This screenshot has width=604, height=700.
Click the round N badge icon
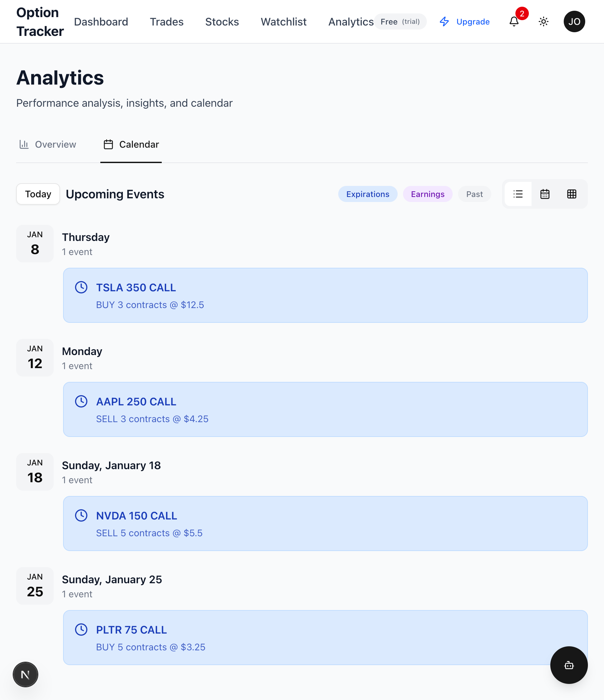tap(26, 674)
